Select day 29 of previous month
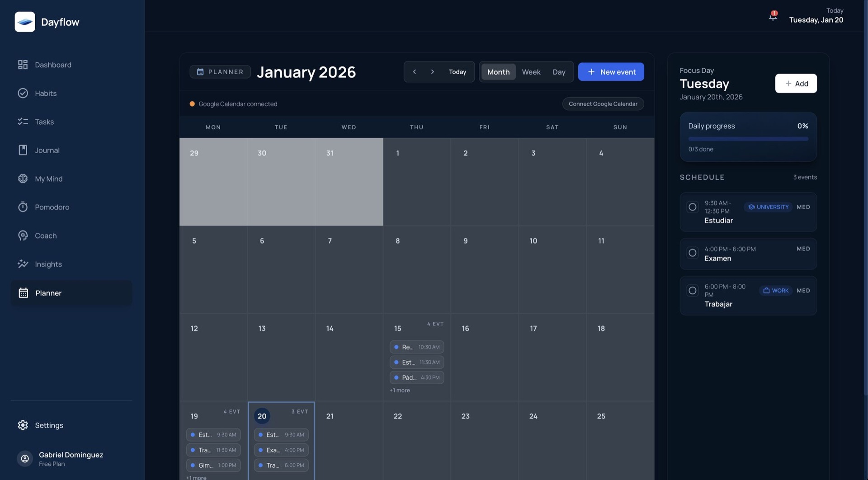Viewport: 868px width, 480px height. 213,182
